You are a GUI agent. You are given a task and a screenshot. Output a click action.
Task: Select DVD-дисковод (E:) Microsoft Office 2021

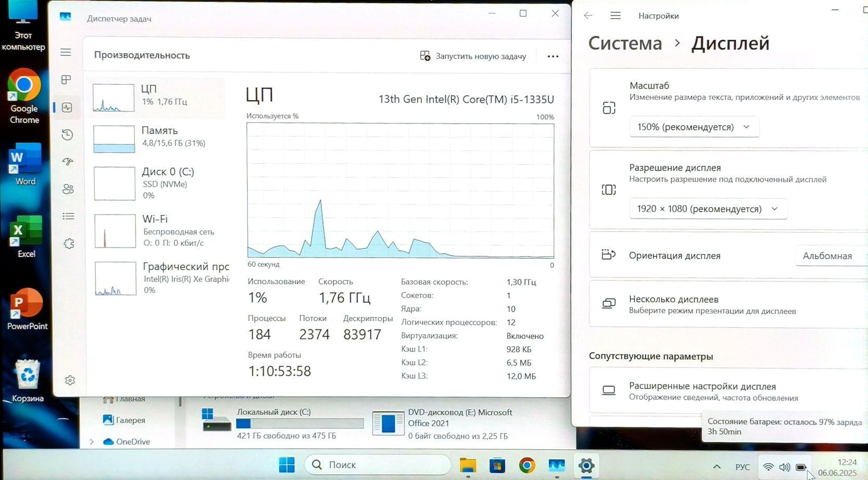coord(442,423)
